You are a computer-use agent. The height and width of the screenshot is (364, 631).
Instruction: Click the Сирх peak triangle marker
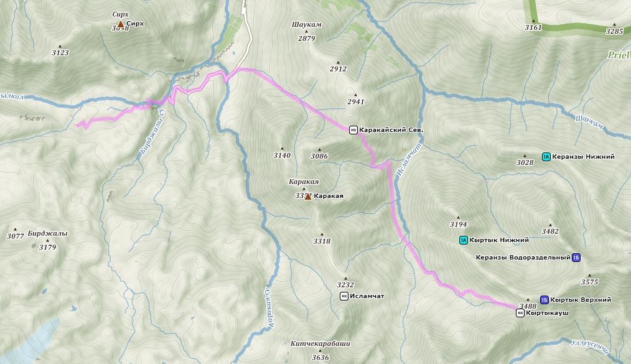point(120,24)
